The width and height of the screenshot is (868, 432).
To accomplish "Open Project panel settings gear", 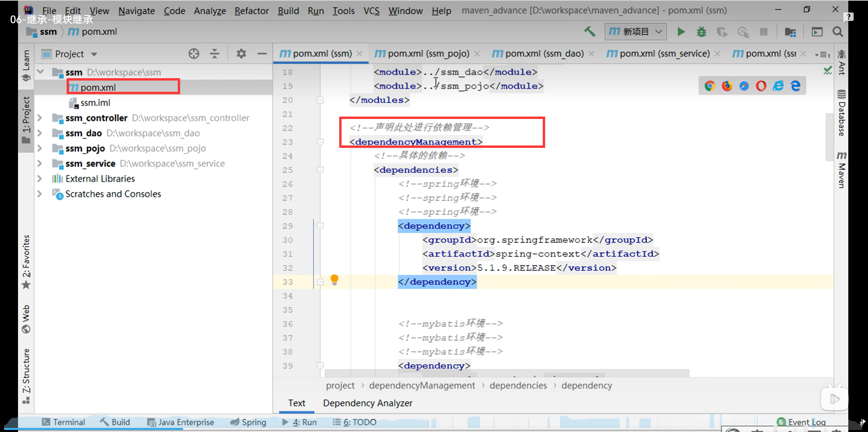I will click(x=241, y=54).
